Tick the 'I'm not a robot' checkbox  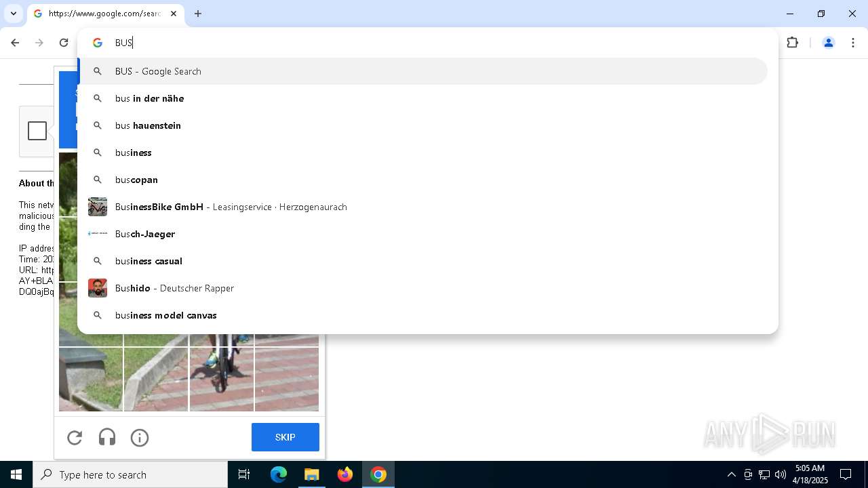click(37, 131)
